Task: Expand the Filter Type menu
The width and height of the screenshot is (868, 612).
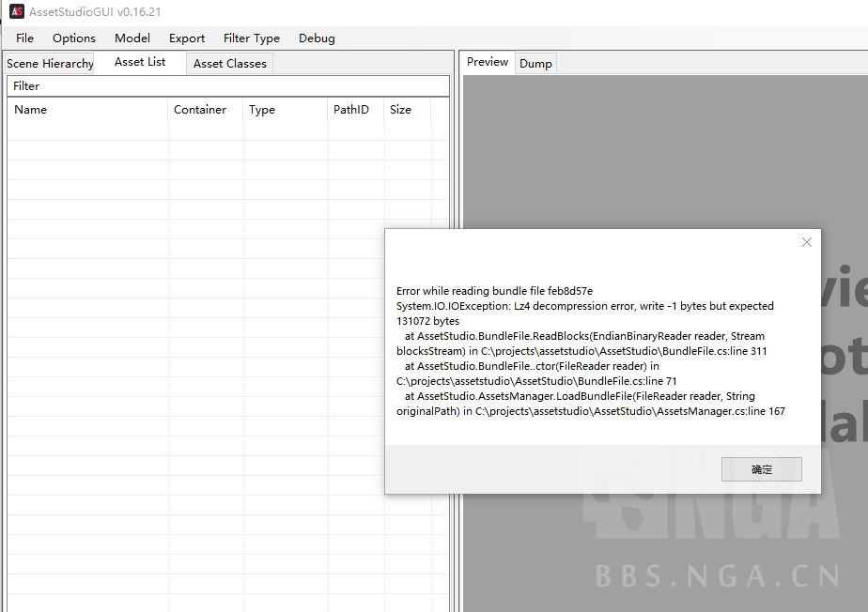Action: pos(252,38)
